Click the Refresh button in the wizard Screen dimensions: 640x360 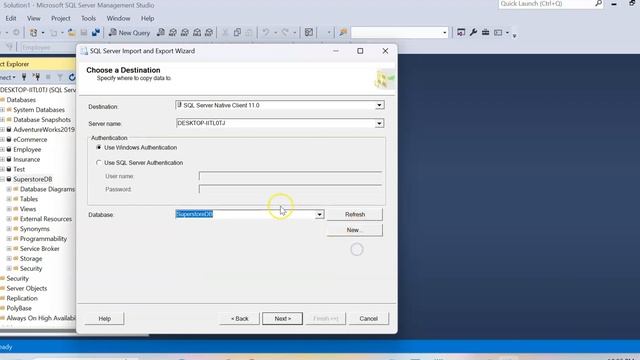point(355,214)
